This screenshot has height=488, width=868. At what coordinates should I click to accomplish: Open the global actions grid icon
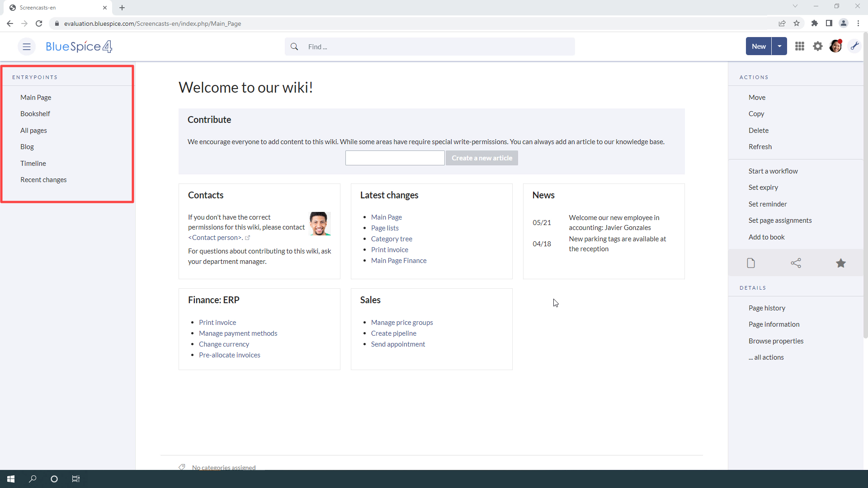point(800,47)
